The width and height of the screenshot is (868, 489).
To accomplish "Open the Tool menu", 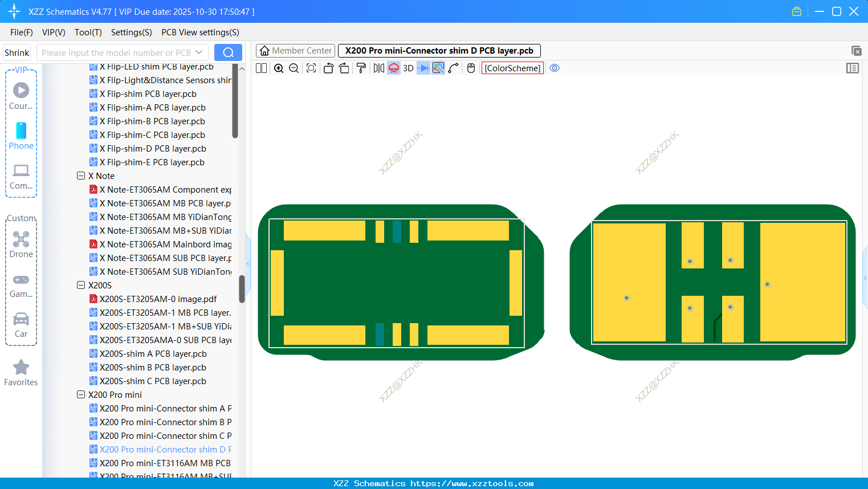I will [88, 32].
